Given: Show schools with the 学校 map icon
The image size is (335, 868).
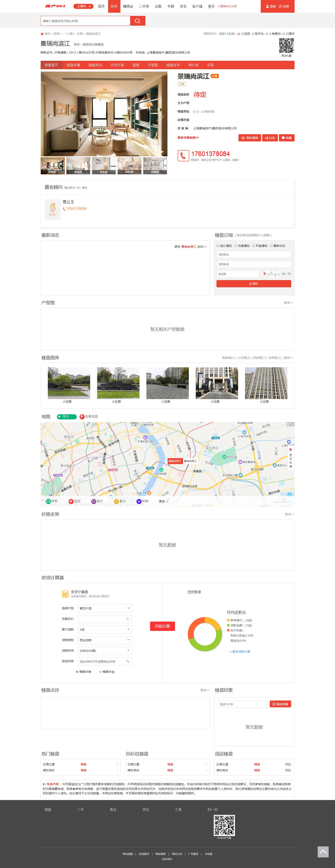Looking at the screenshot, I should pos(48,501).
